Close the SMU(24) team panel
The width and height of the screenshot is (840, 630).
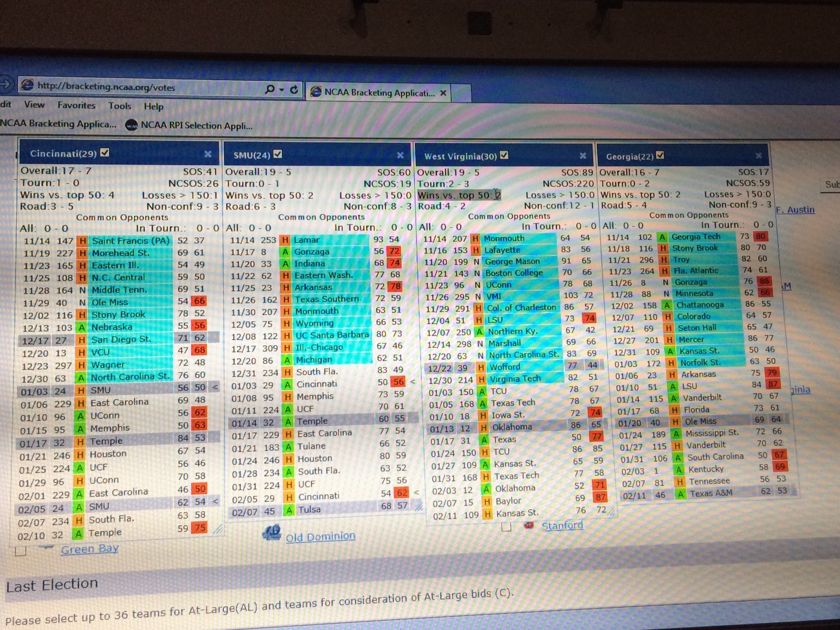pos(400,155)
